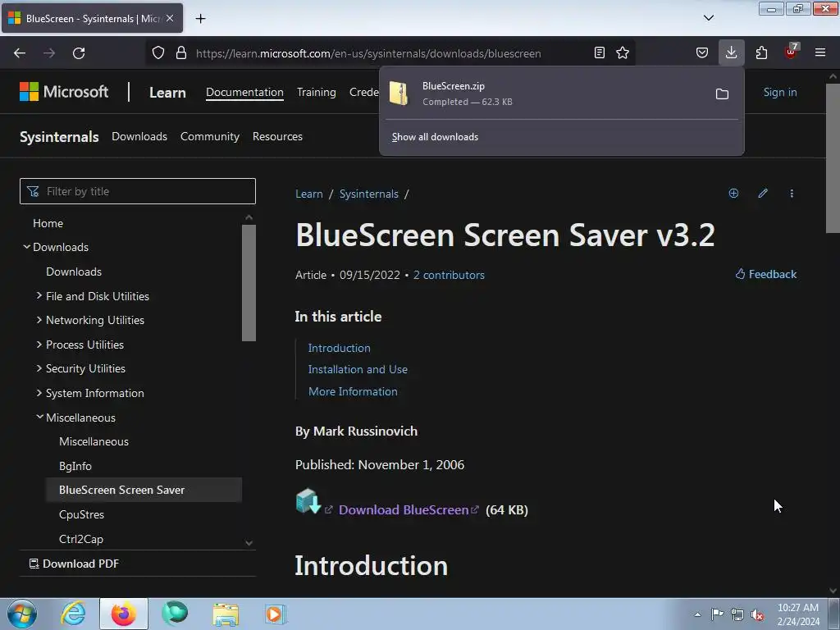840x630 pixels.
Task: Select CpuStres in the tree
Action: click(81, 514)
